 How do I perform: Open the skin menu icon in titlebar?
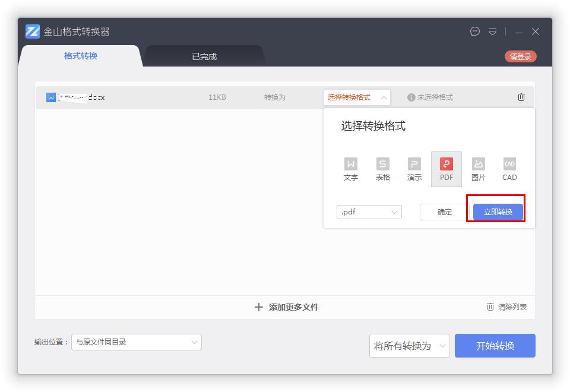click(x=492, y=31)
